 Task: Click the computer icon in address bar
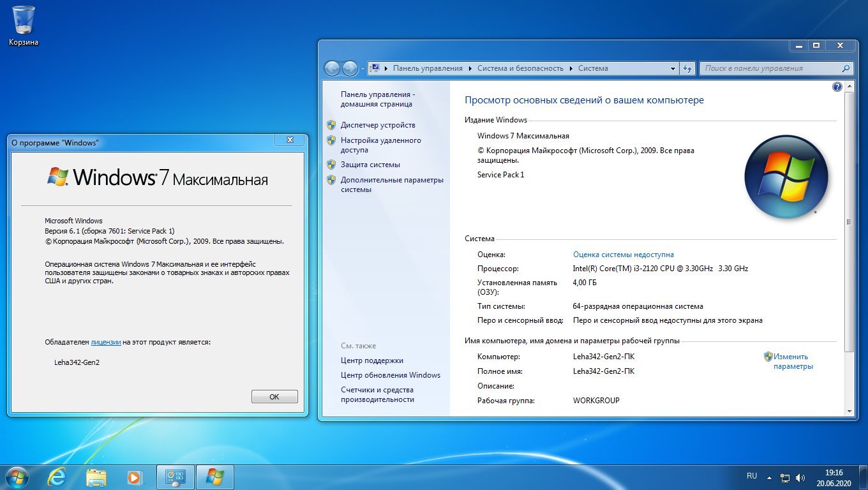coord(375,68)
